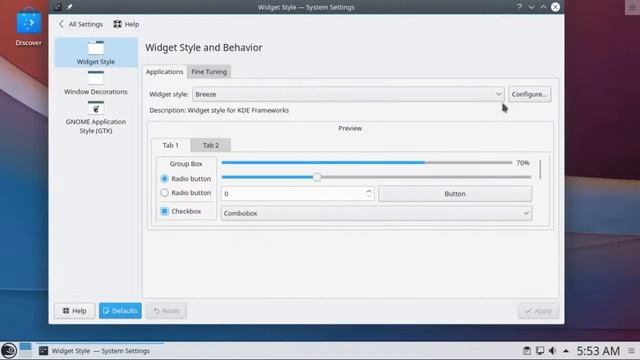Click the preview vertical scrollbar
Screen dimensions: 640x360
[x=540, y=169]
